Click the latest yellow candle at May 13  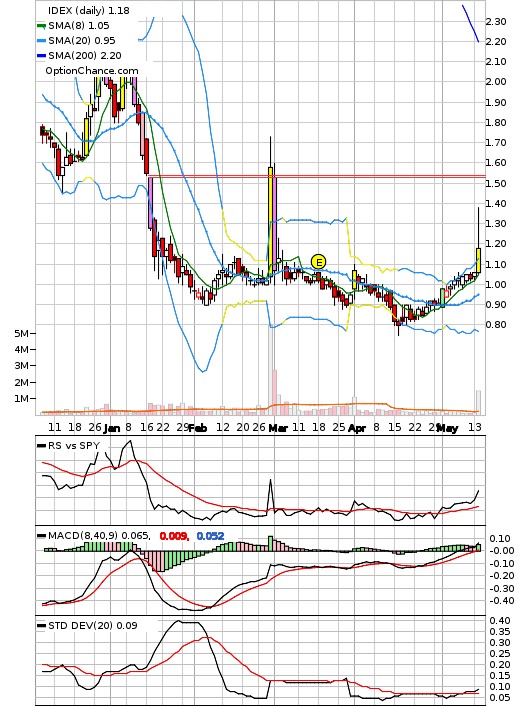coord(478,260)
